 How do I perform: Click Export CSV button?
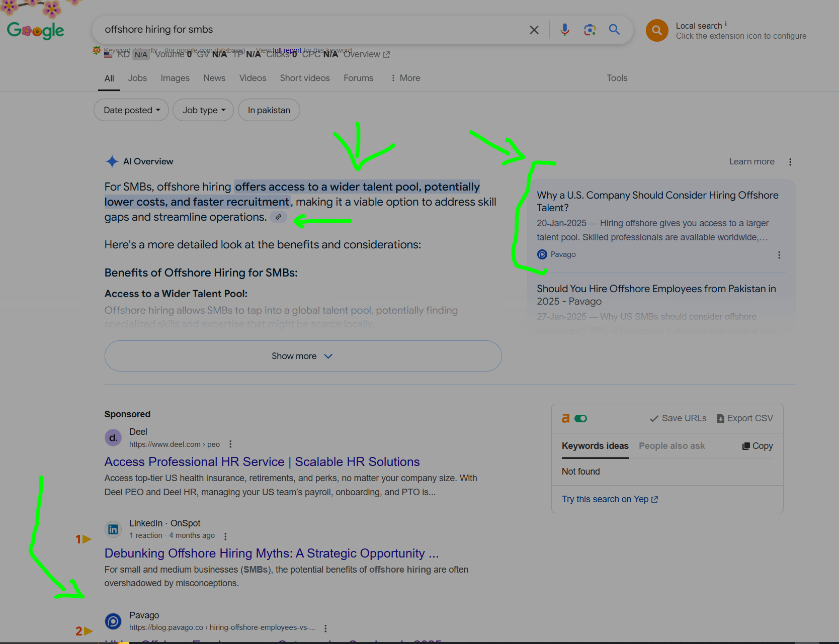(745, 418)
